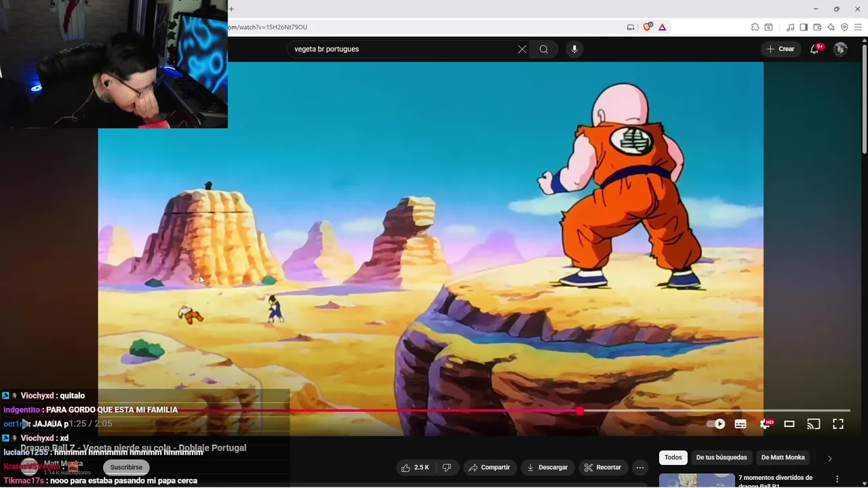Open the browser playlist music note icon

click(790, 27)
